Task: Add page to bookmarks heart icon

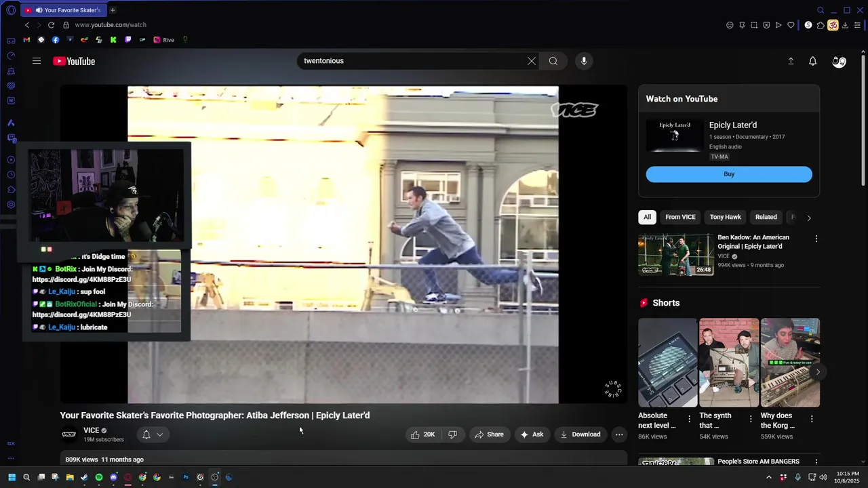Action: pos(791,25)
